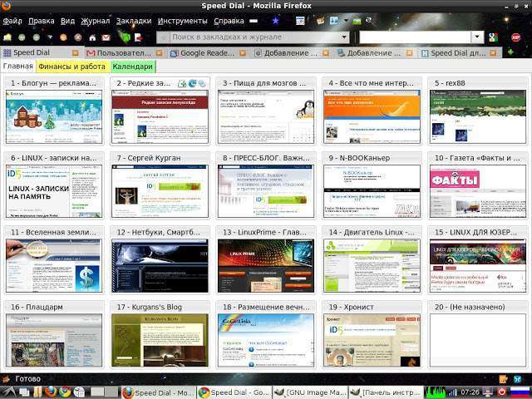Click the Back navigation button

(x=22, y=37)
